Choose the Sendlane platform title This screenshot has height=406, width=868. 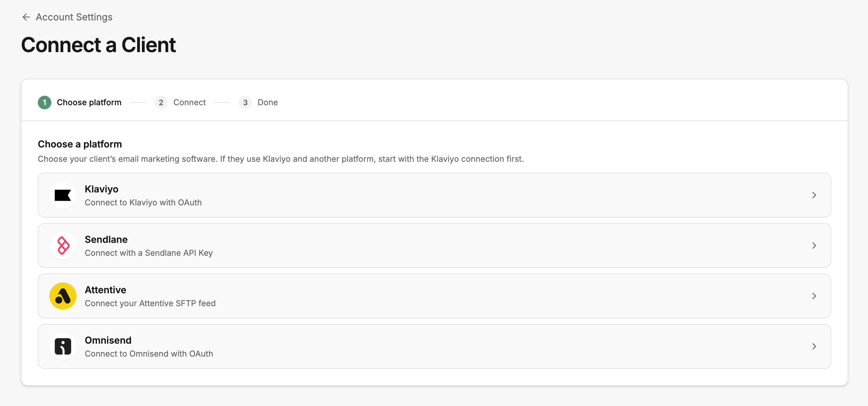(x=106, y=239)
